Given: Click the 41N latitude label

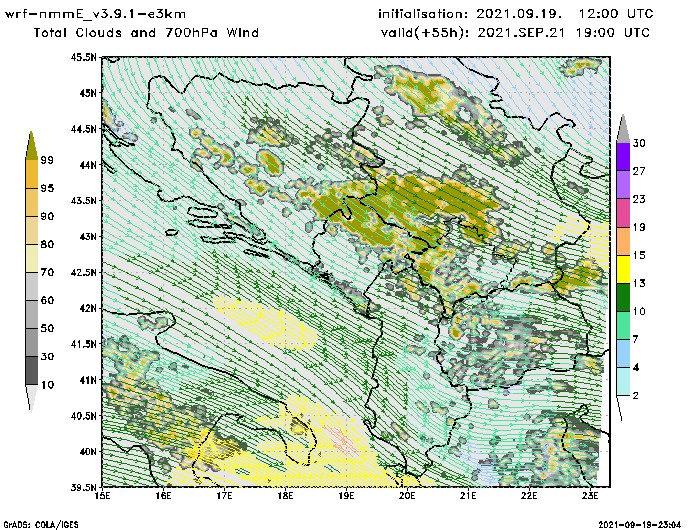Looking at the screenshot, I should tap(88, 380).
